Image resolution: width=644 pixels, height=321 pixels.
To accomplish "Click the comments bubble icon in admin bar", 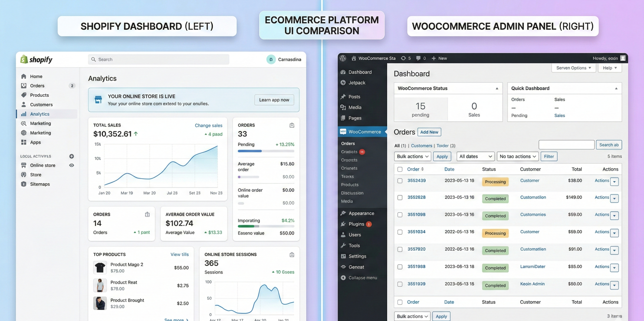I will point(418,58).
